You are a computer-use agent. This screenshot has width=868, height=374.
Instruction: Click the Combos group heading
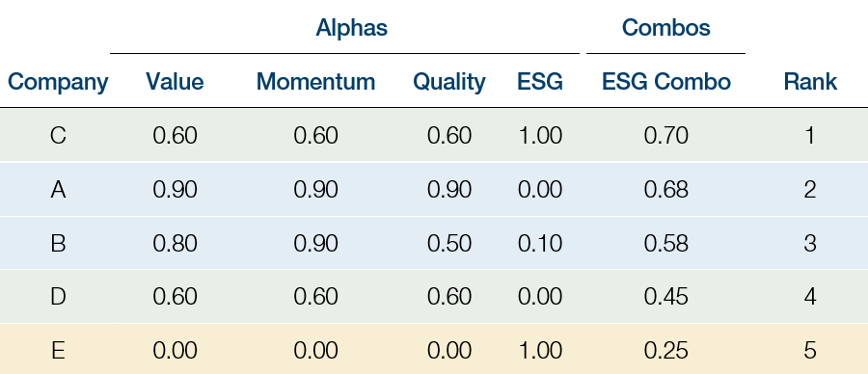click(x=665, y=28)
